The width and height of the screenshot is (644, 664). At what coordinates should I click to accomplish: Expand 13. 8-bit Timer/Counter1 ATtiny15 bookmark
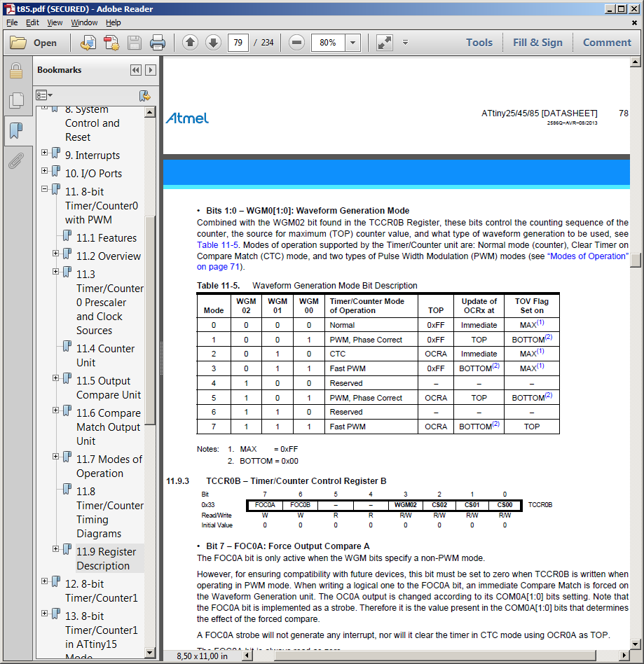click(x=44, y=613)
